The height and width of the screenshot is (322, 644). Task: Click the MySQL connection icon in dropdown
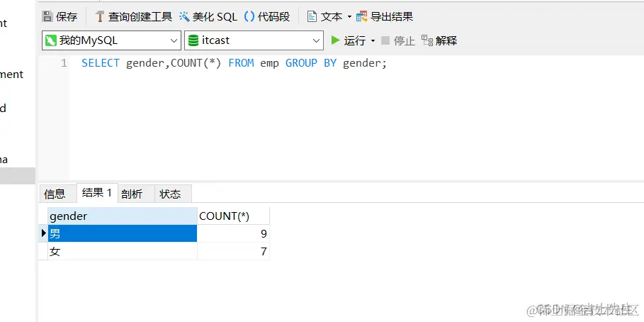pyautogui.click(x=51, y=40)
